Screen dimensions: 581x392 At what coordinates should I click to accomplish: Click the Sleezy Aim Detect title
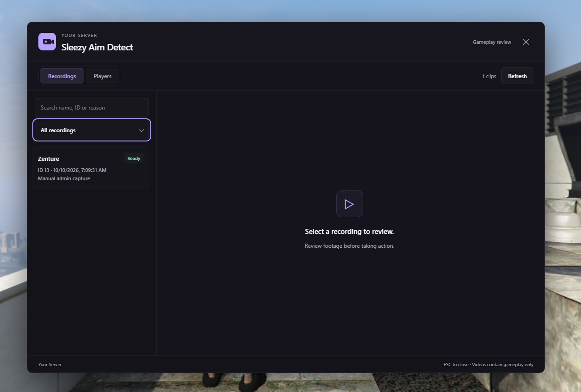pyautogui.click(x=97, y=47)
